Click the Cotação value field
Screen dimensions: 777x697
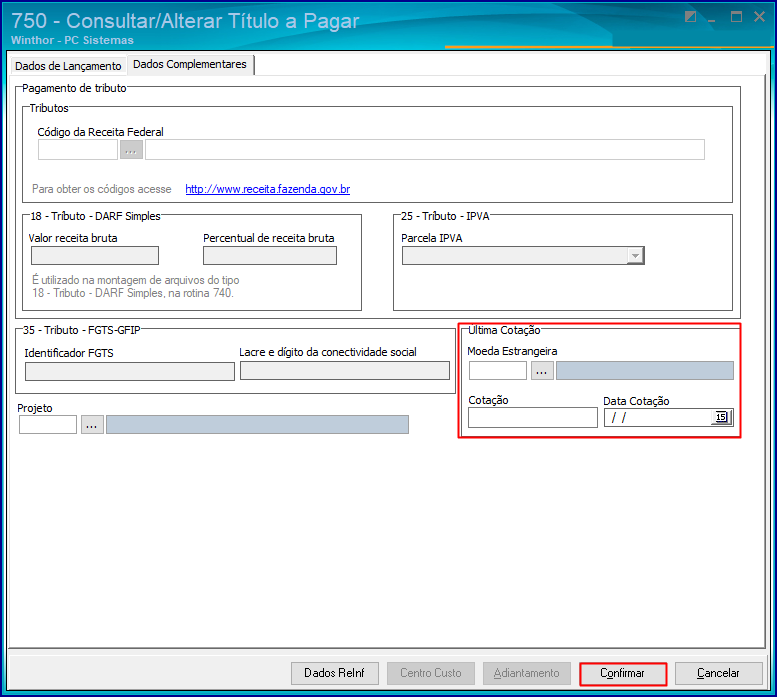point(533,418)
